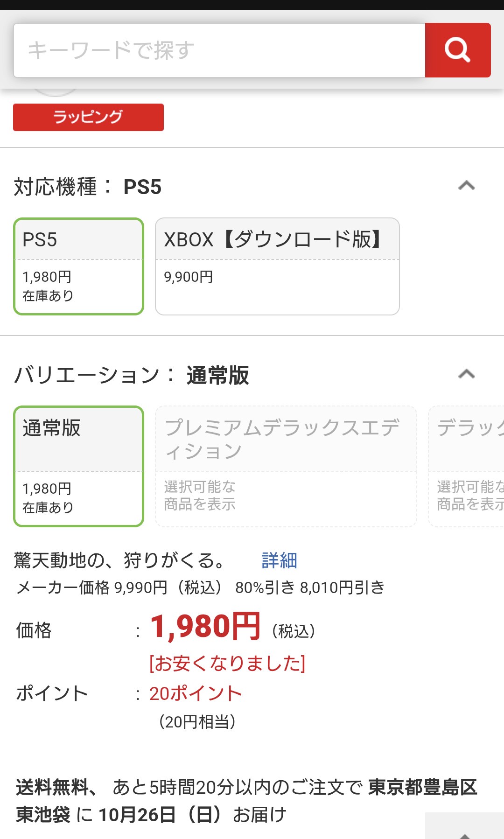This screenshot has height=839, width=504.
Task: Collapse the バリエーション section chevron
Action: 466,374
